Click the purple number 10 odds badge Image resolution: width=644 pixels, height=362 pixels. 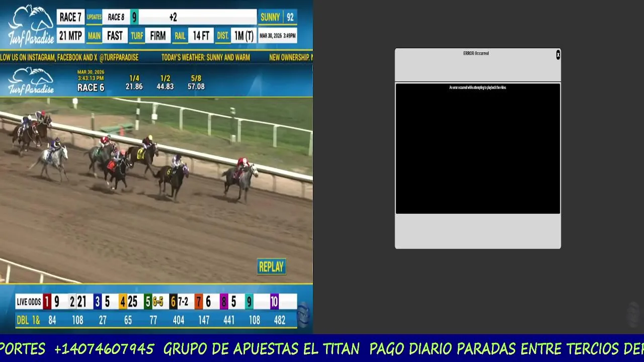tap(274, 302)
